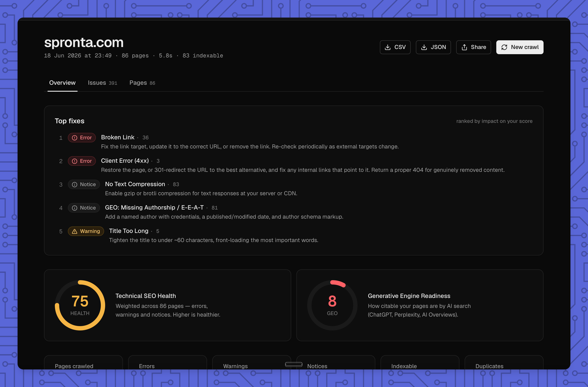
Task: Click the JSON download icon
Action: 424,47
